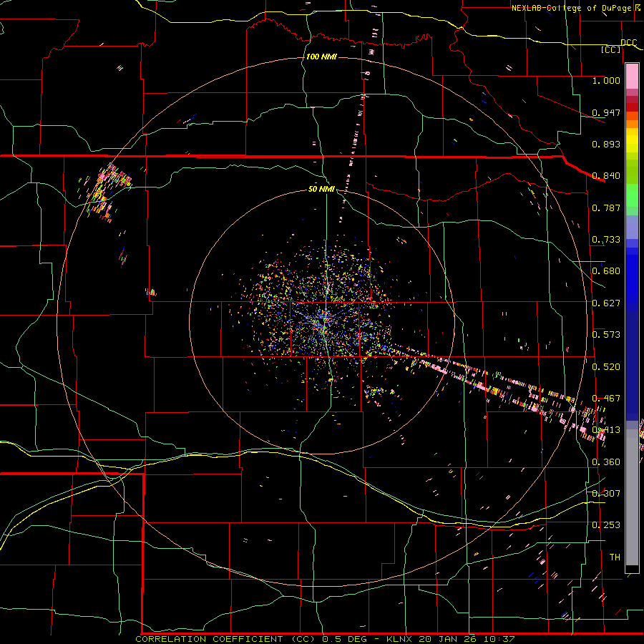Pick the red segment of color bar

tap(632, 107)
